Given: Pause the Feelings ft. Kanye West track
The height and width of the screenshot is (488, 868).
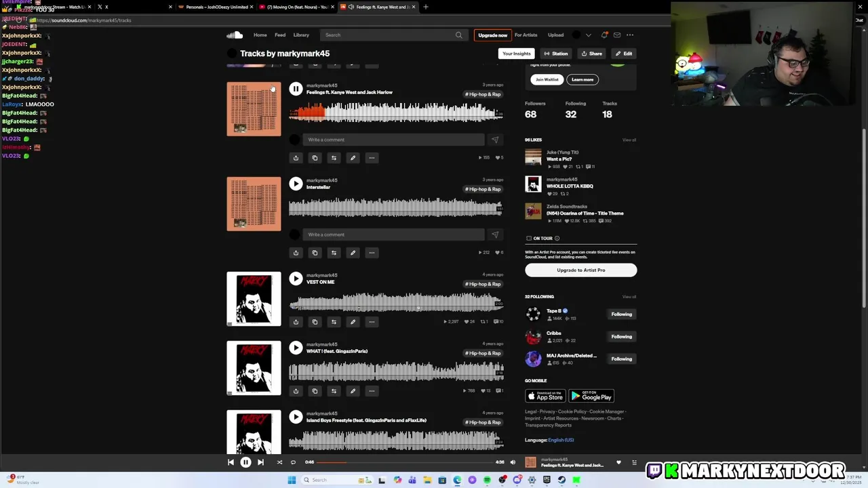Looking at the screenshot, I should pos(296,89).
